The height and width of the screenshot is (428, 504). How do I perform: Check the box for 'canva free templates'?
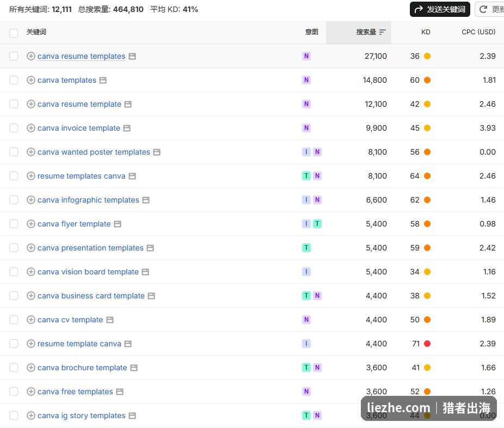[x=14, y=392]
